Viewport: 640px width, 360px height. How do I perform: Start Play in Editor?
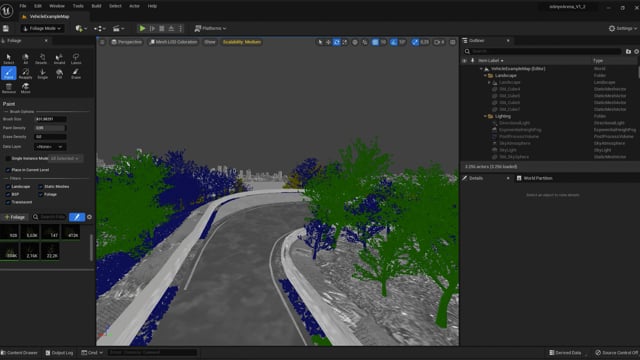[142, 28]
